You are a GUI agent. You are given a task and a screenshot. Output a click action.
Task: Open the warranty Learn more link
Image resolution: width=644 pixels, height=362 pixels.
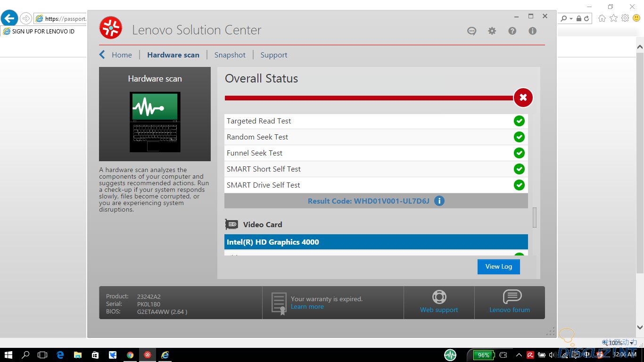(x=307, y=306)
